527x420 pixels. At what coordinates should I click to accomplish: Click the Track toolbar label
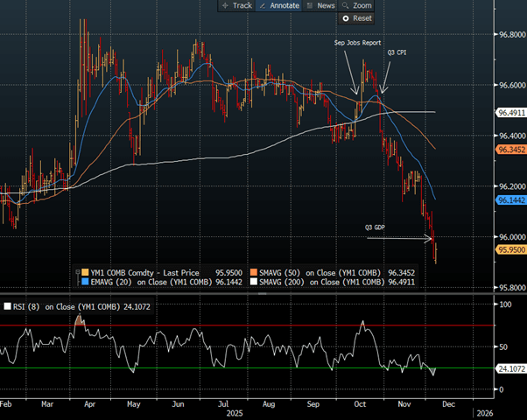point(242,5)
